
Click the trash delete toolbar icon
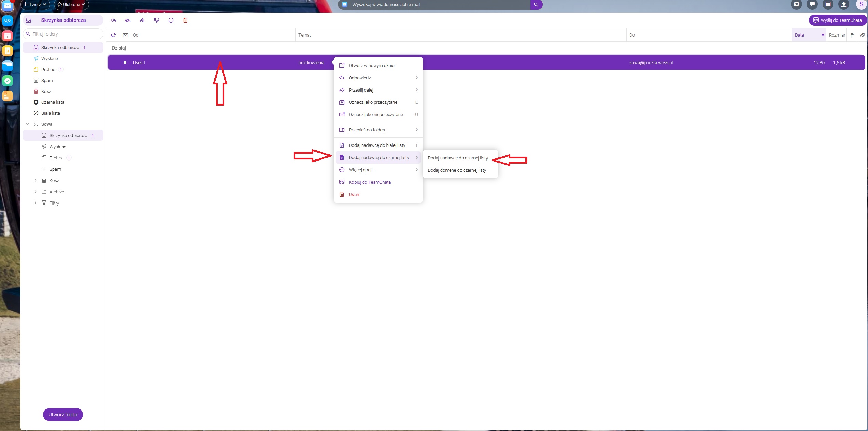coord(185,20)
